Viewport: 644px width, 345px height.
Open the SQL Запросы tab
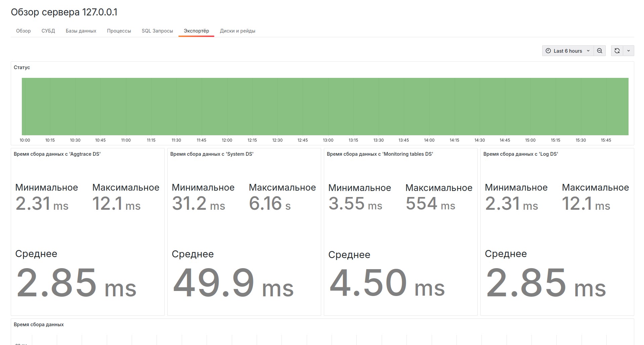[157, 31]
